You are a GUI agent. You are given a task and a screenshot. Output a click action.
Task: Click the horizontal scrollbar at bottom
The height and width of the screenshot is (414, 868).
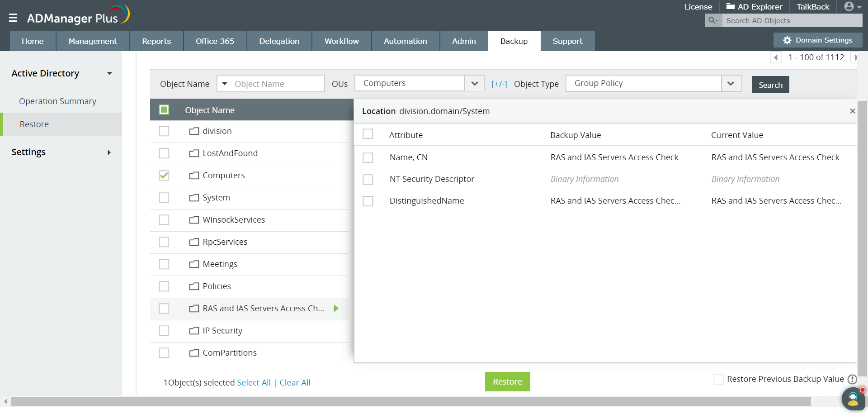tap(411, 401)
